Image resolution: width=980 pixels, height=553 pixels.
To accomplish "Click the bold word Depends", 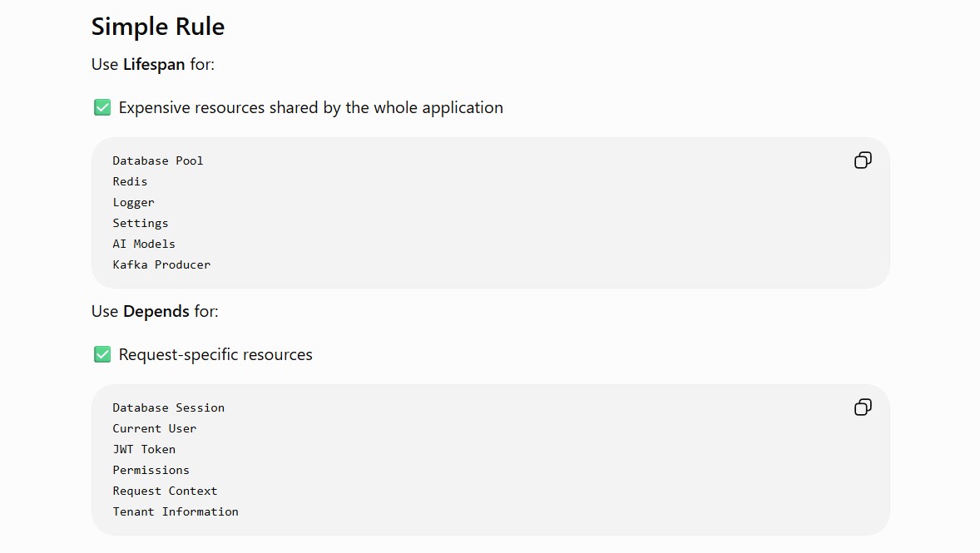I will coord(156,311).
